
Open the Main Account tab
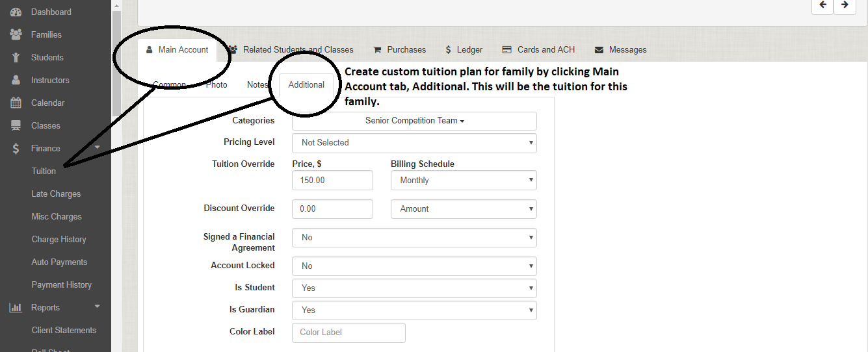[x=177, y=49]
